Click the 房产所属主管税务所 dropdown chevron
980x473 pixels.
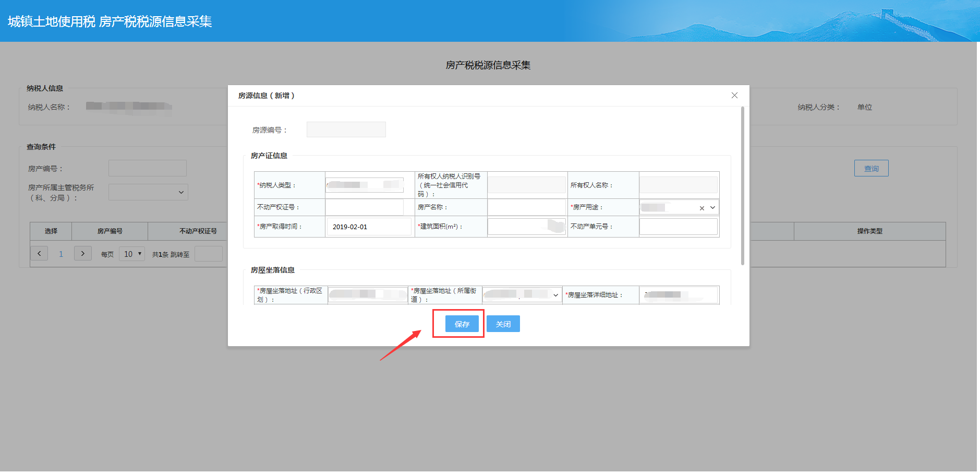pos(182,192)
